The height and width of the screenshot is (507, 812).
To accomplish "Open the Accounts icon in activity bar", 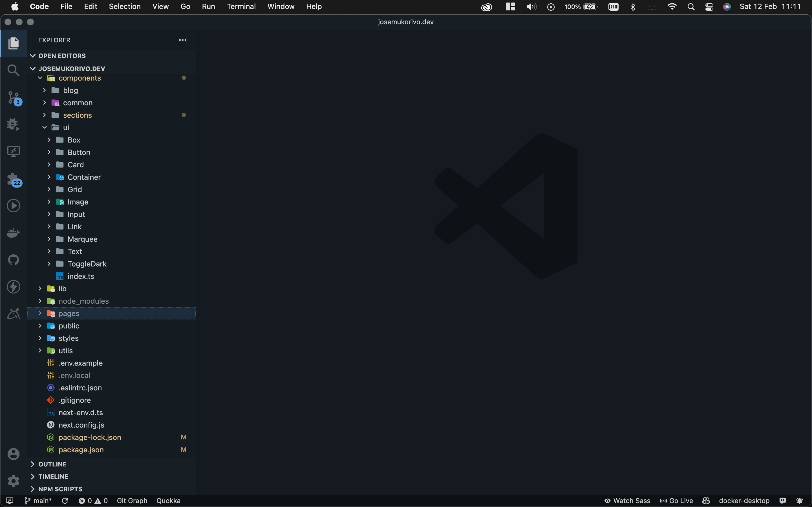I will [14, 454].
